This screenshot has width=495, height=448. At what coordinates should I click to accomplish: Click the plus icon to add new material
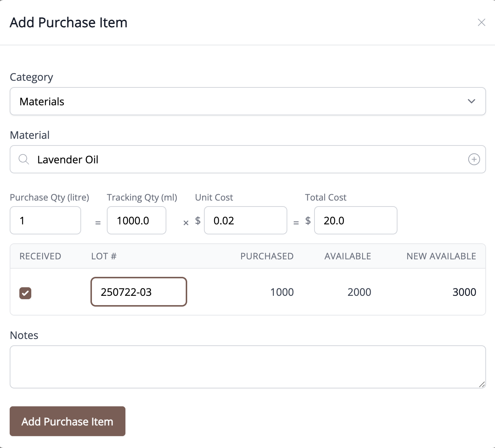point(474,159)
